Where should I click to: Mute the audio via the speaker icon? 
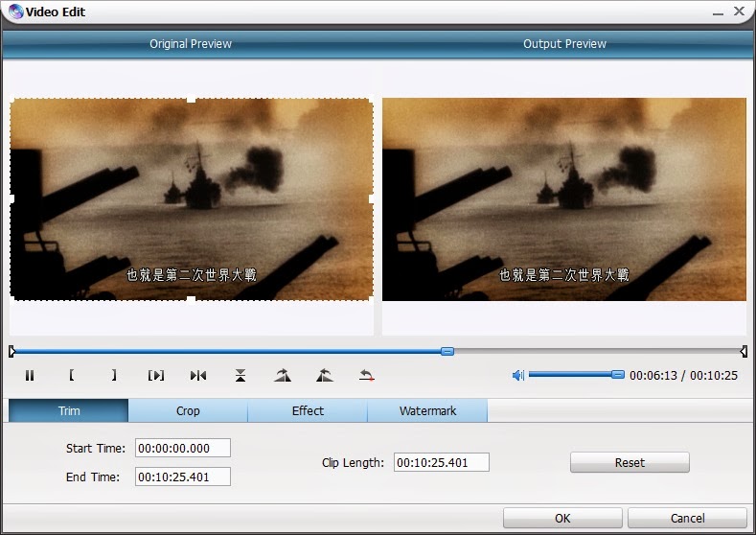(518, 375)
